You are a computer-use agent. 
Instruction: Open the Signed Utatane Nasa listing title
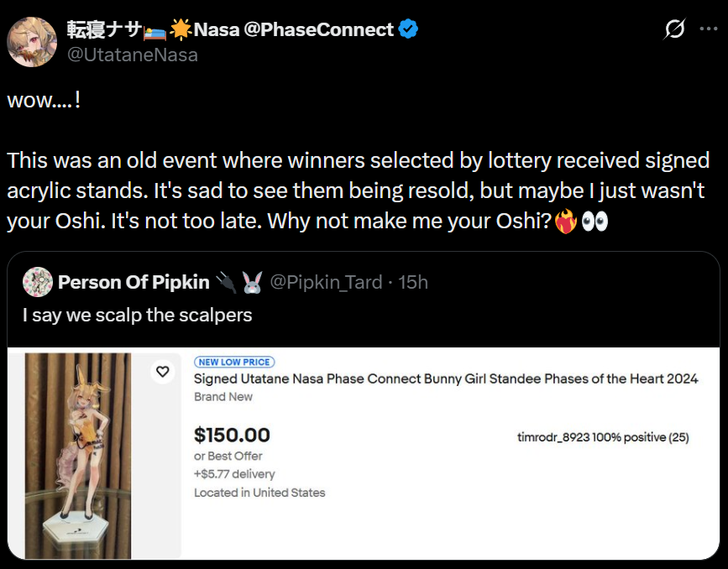pos(446,378)
